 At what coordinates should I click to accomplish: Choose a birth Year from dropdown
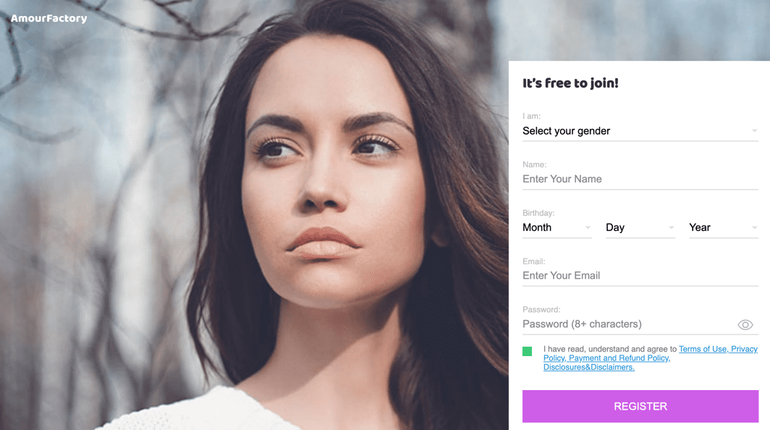724,228
